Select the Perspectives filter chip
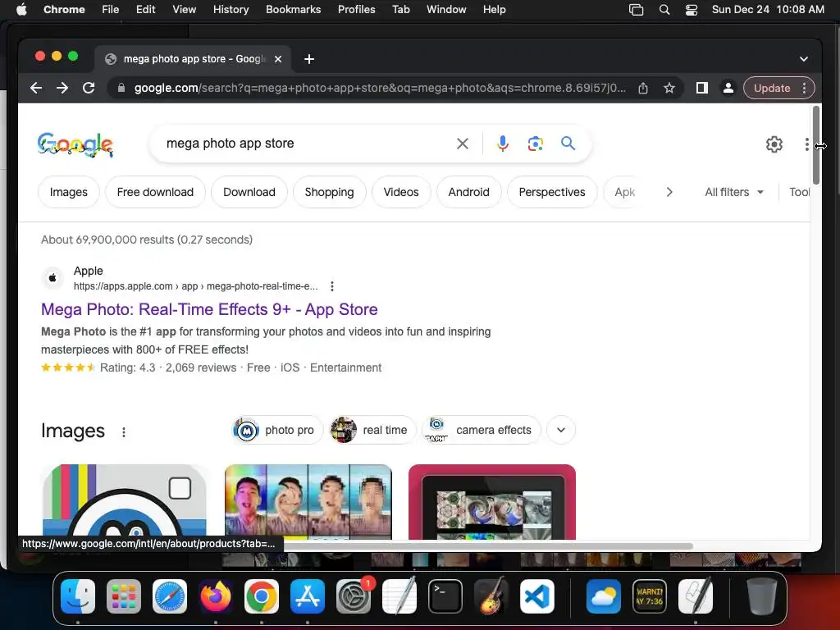 552,192
